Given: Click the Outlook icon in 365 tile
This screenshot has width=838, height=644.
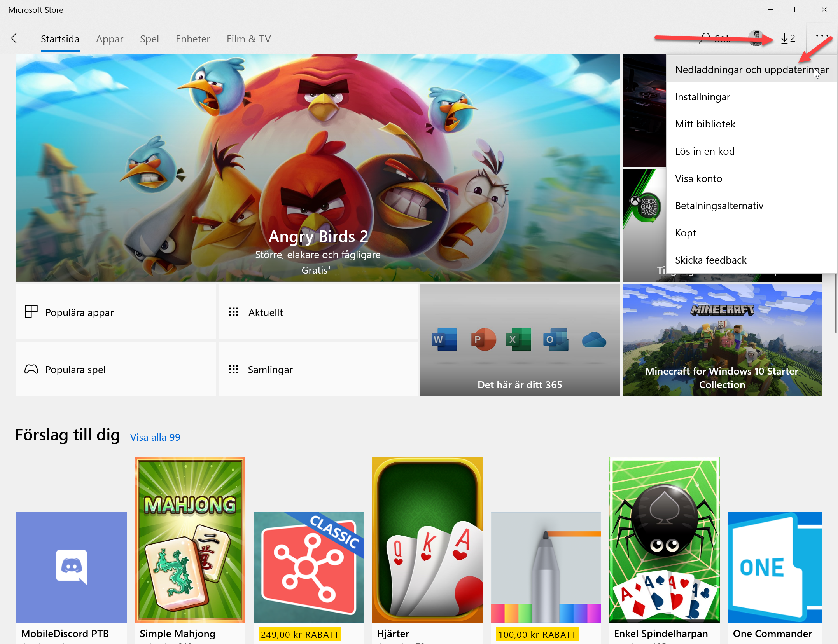Looking at the screenshot, I should point(556,339).
